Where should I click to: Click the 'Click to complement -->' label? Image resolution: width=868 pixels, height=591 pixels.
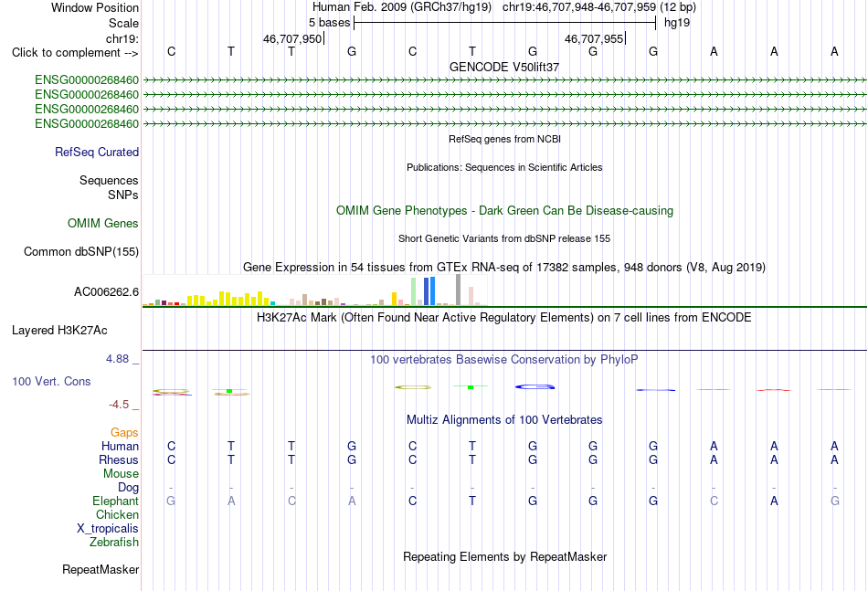(x=75, y=53)
